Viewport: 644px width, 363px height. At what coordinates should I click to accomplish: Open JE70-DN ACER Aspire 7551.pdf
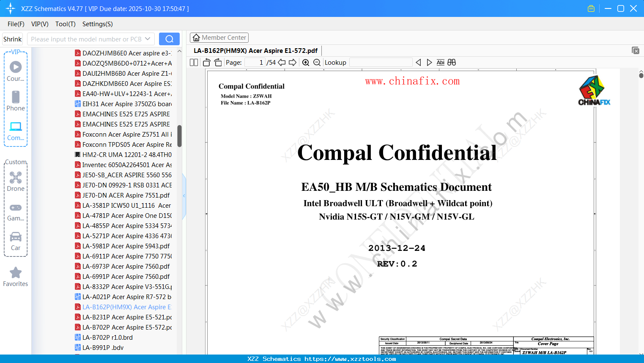[x=122, y=195]
